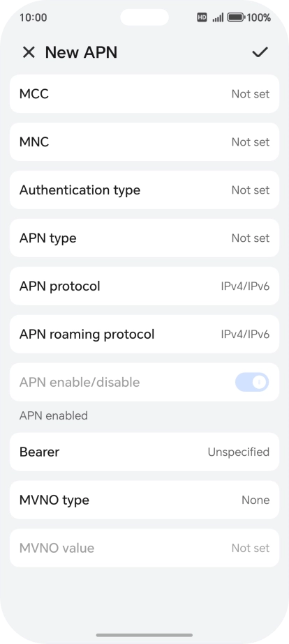Toggle the APN enable/disable switch
Image resolution: width=289 pixels, height=644 pixels.
252,382
